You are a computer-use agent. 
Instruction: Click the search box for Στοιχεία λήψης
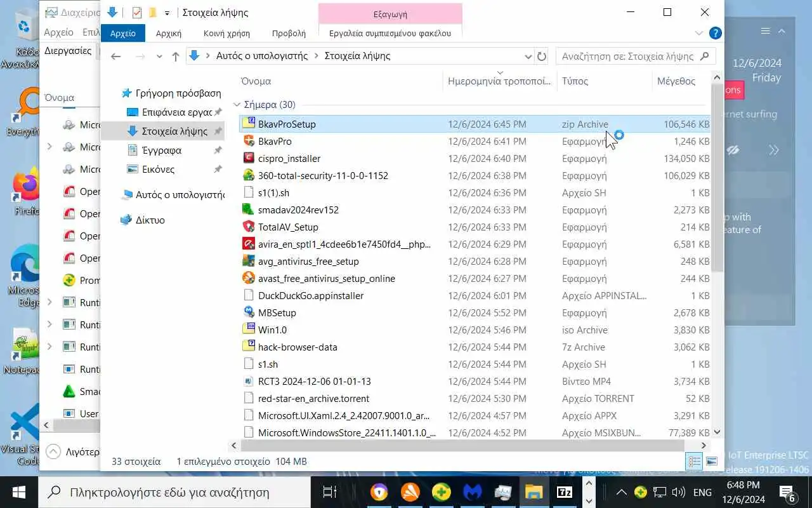[636, 56]
